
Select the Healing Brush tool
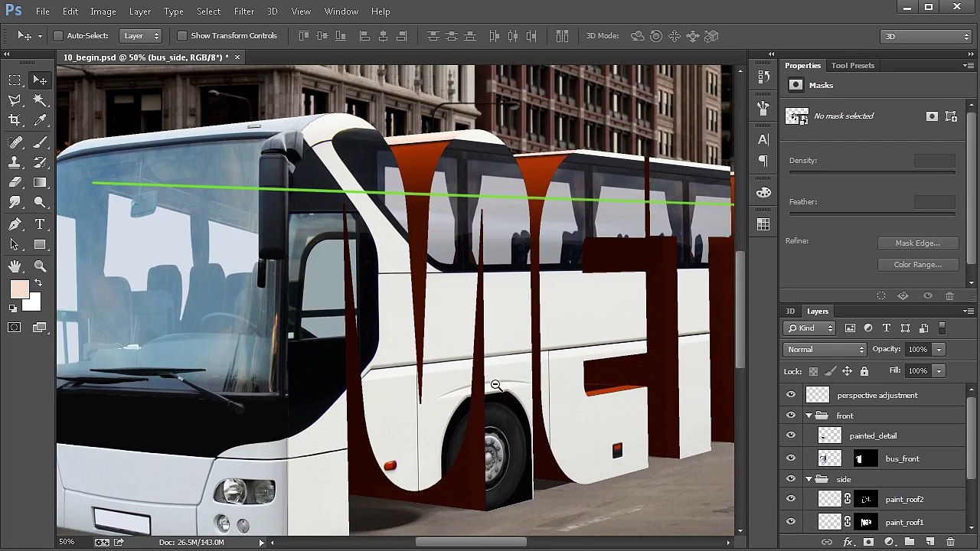coord(15,142)
